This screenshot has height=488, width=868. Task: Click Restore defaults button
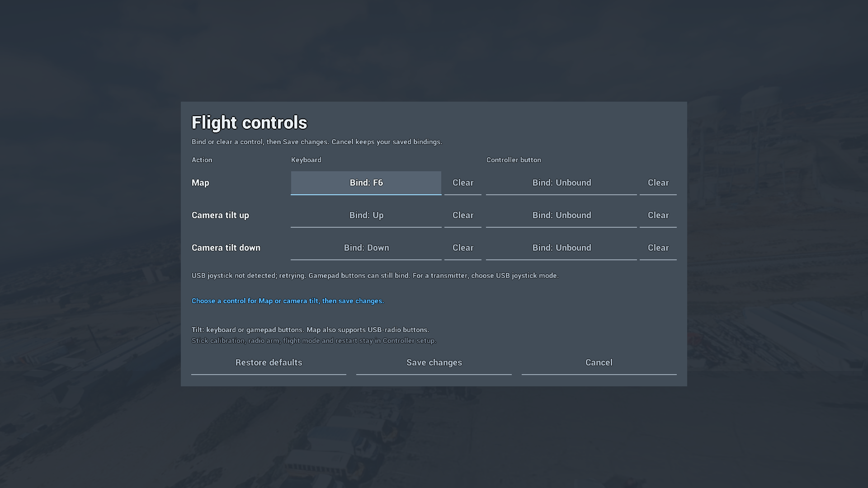[x=269, y=363]
